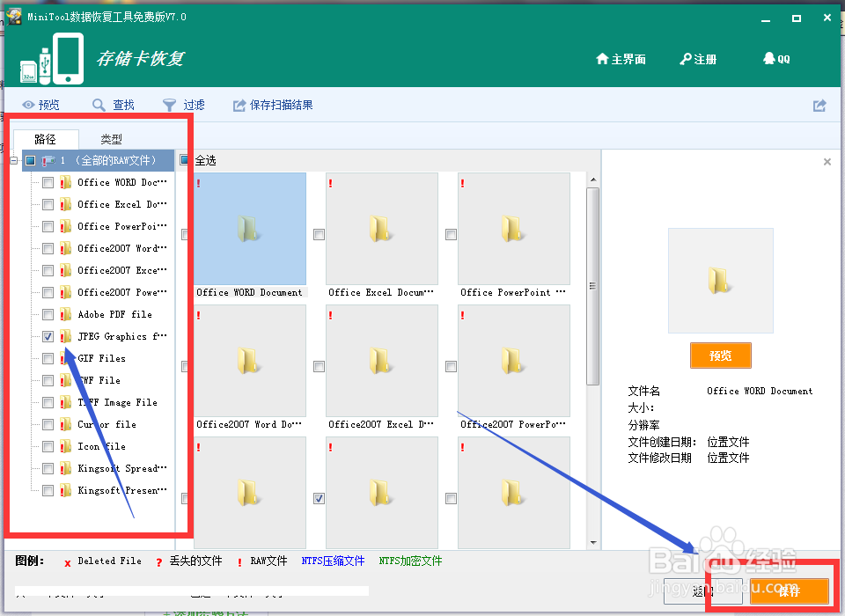This screenshot has width=845, height=616.
Task: Toggle the 全选 select-all checkbox
Action: click(x=185, y=160)
